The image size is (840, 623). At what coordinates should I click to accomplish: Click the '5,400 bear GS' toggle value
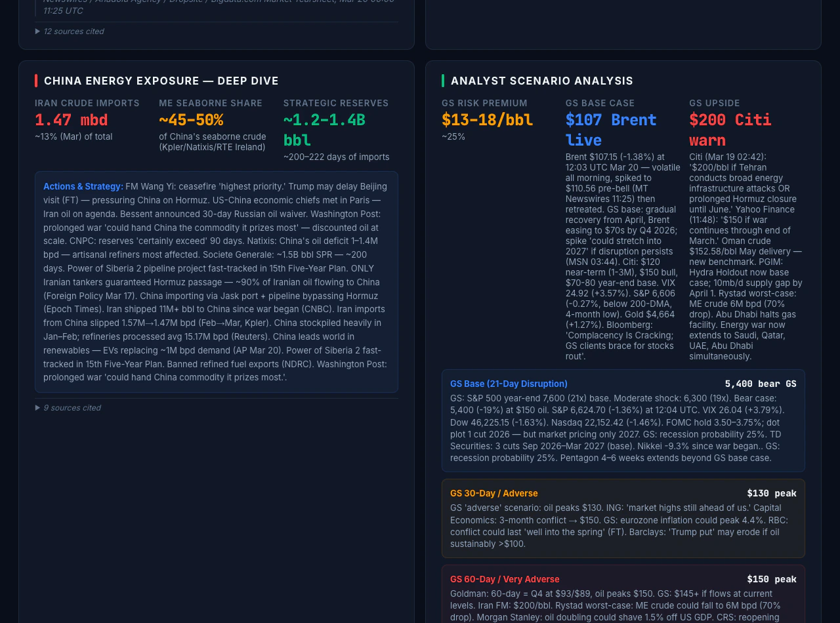click(x=760, y=384)
